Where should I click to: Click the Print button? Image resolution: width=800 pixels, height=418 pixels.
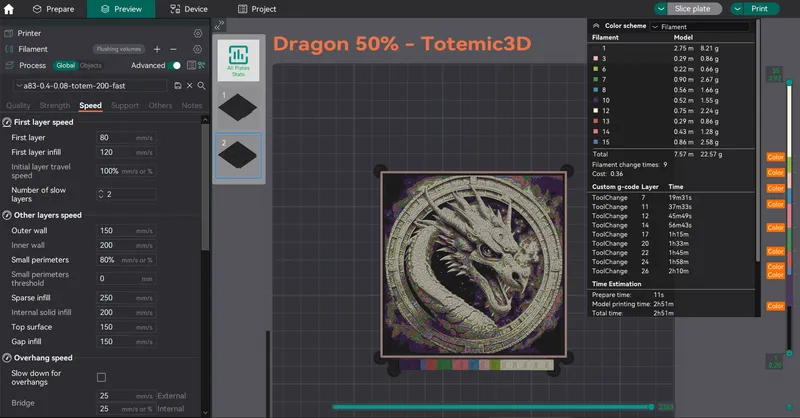point(761,9)
